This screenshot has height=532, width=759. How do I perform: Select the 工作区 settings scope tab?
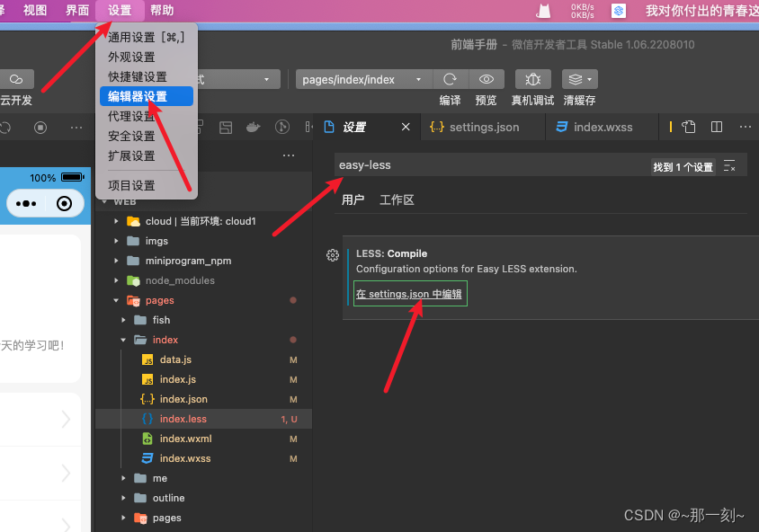click(397, 199)
